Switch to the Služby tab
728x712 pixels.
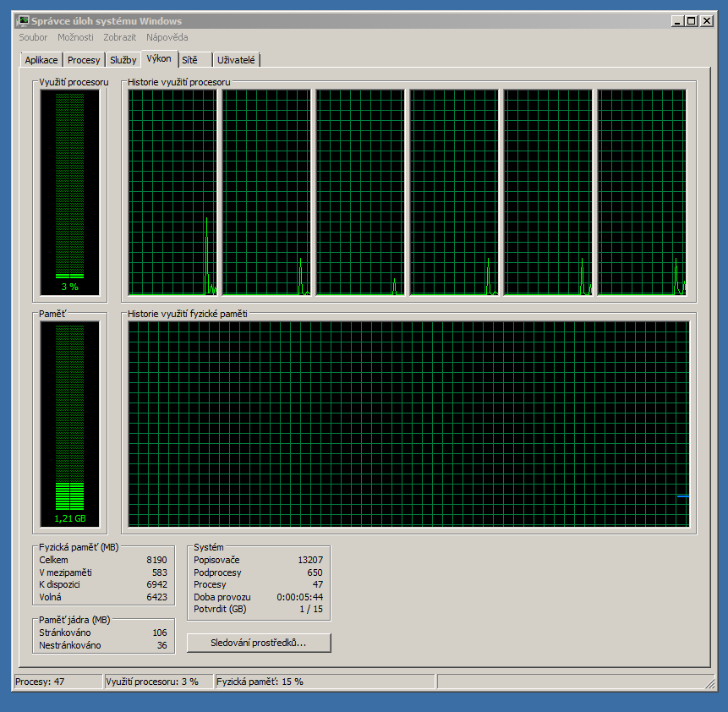tap(123, 60)
